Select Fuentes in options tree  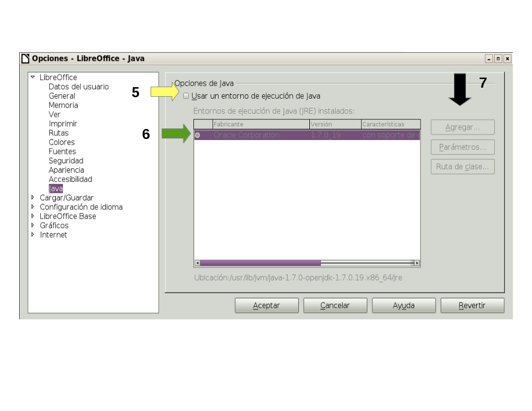point(62,152)
